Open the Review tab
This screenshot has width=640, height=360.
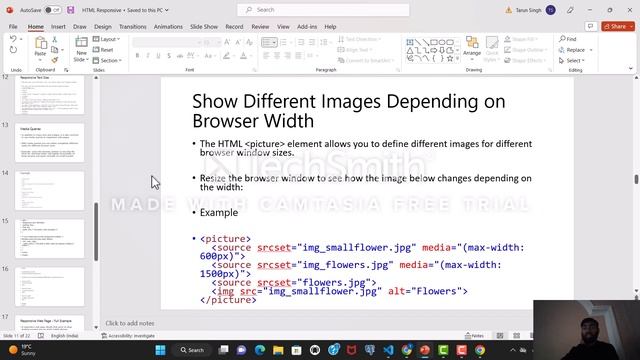click(x=260, y=27)
